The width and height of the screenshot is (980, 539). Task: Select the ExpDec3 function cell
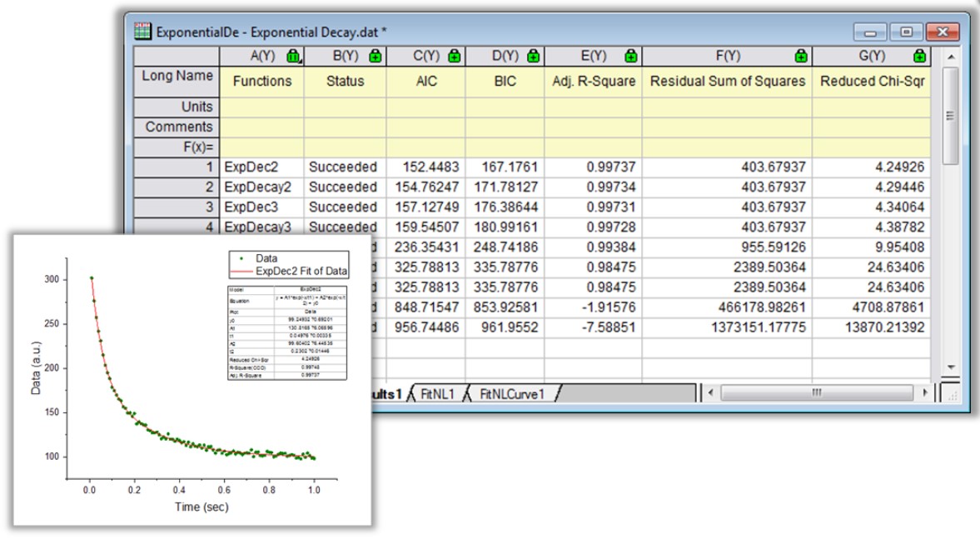click(x=262, y=207)
